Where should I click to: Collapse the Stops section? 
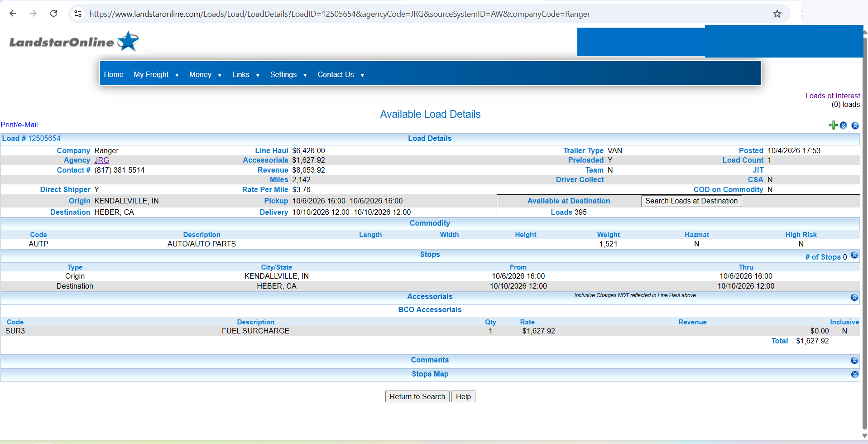coord(854,255)
